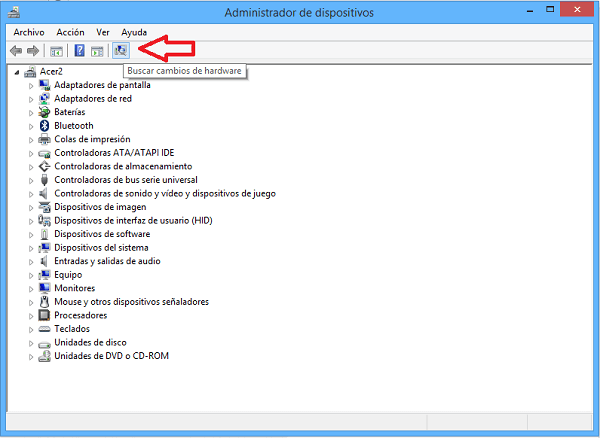The image size is (600, 438).
Task: Click the Bluetooth device category icon
Action: tap(44, 126)
